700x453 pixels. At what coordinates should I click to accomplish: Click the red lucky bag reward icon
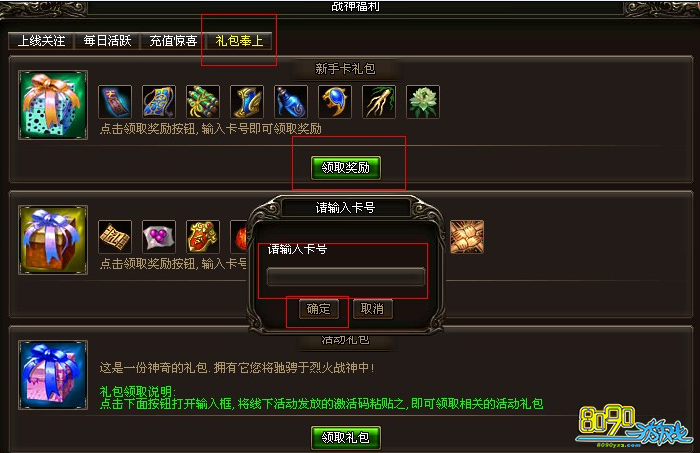[203, 237]
